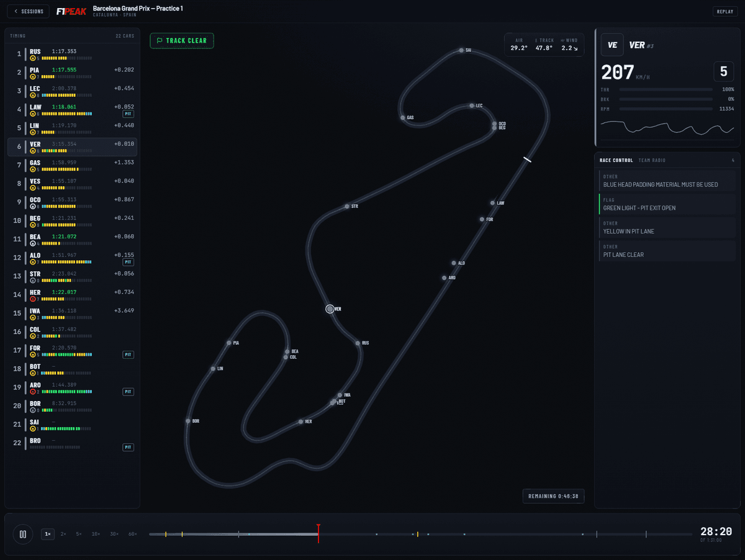Click the IWA car dot on the map
The width and height of the screenshot is (745, 560).
(340, 395)
